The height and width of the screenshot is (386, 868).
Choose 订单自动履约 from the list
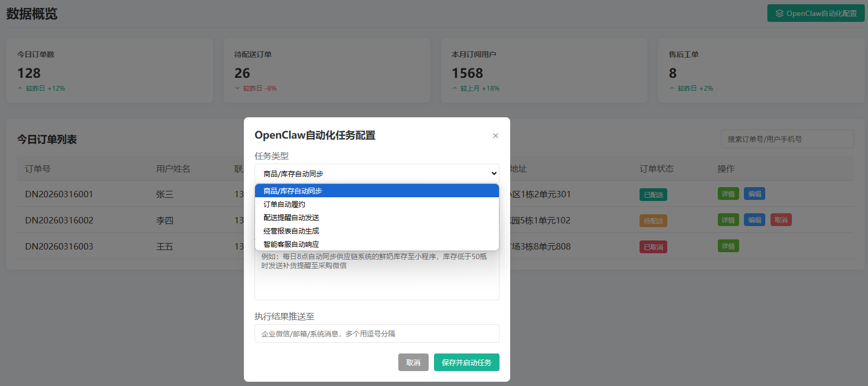376,204
